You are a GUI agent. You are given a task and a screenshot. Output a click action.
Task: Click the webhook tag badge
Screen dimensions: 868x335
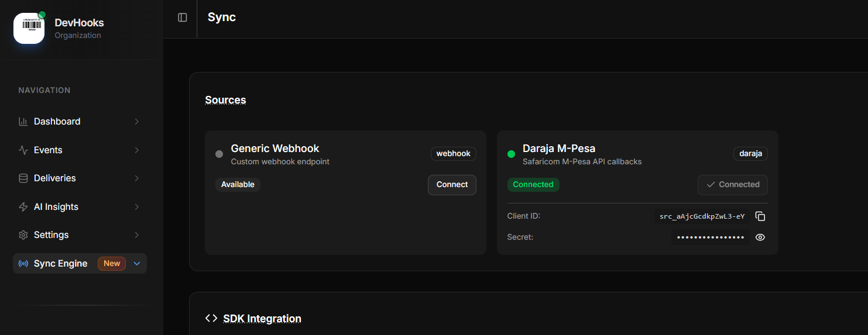click(454, 154)
